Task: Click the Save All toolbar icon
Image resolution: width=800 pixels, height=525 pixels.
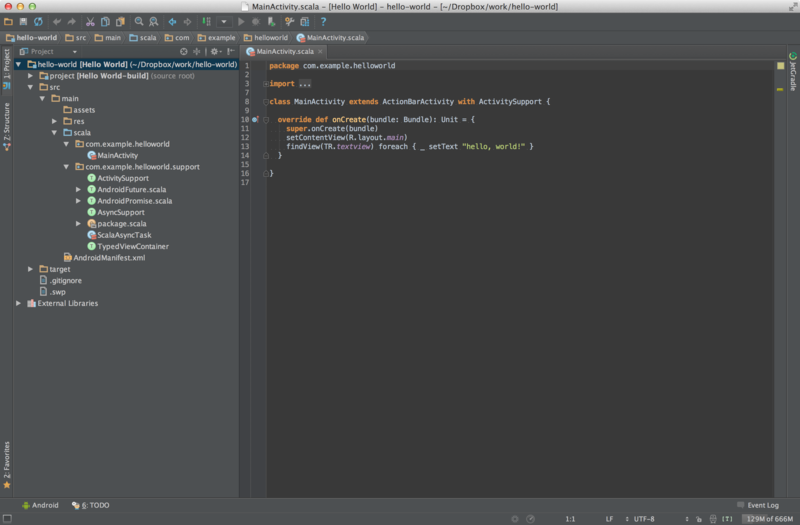Action: pyautogui.click(x=23, y=21)
